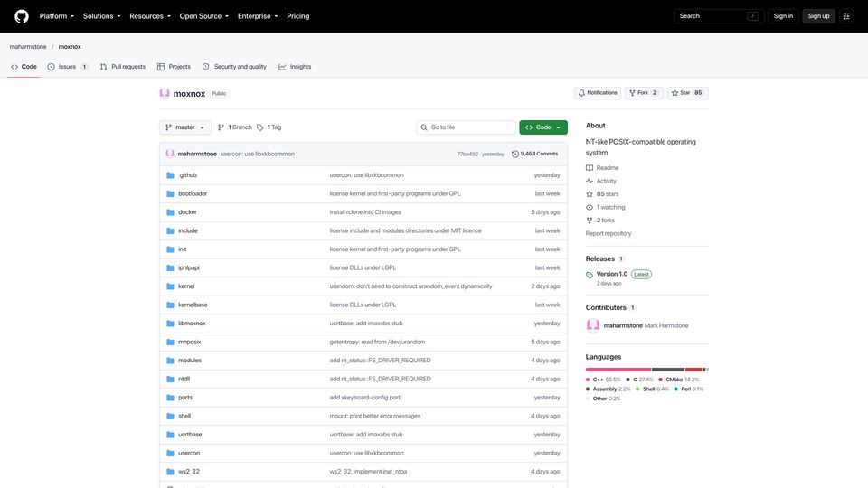Expand the Enterprise menu

pyautogui.click(x=258, y=16)
